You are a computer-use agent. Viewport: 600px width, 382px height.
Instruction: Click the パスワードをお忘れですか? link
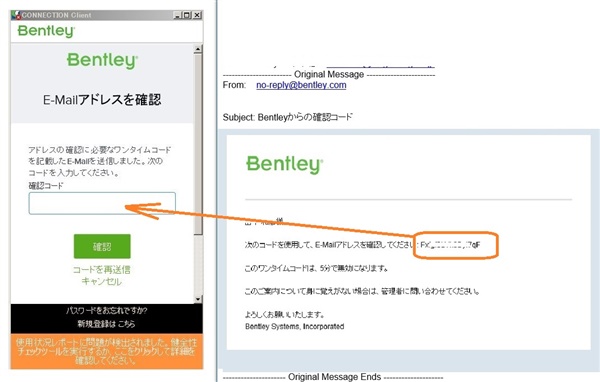click(107, 310)
